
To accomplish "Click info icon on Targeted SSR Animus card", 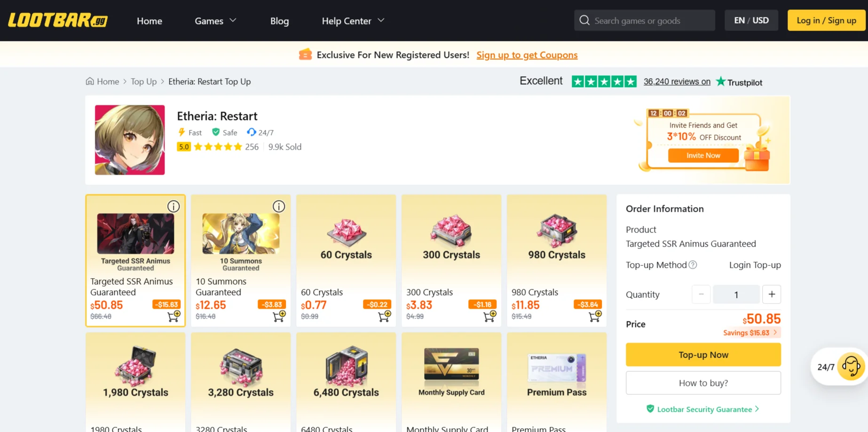I will tap(174, 207).
